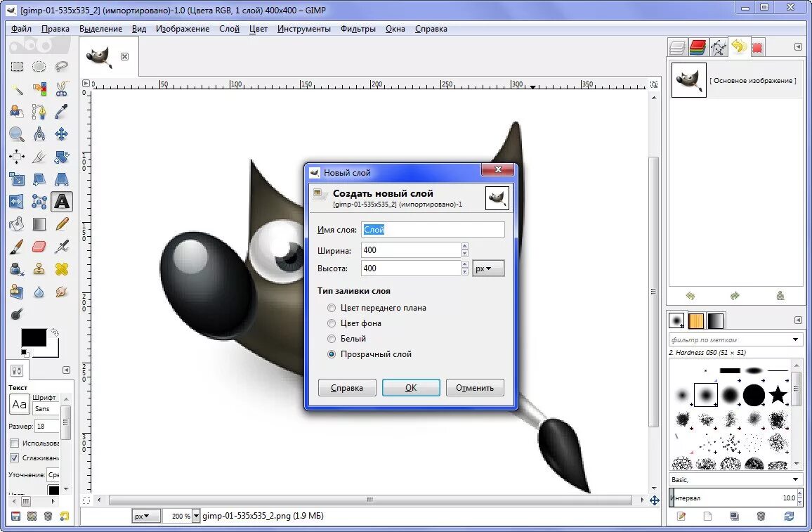This screenshot has height=532, width=812.
Task: Select the Pencil tool
Action: [x=62, y=224]
